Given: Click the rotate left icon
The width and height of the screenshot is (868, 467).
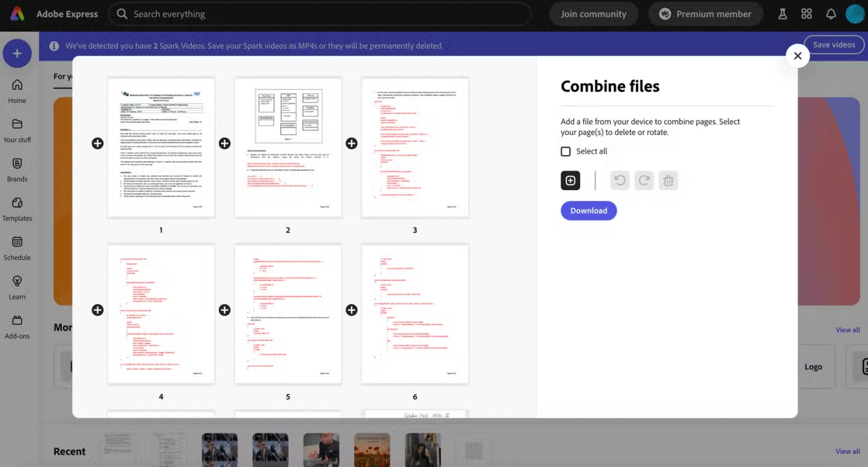Looking at the screenshot, I should coord(619,180).
